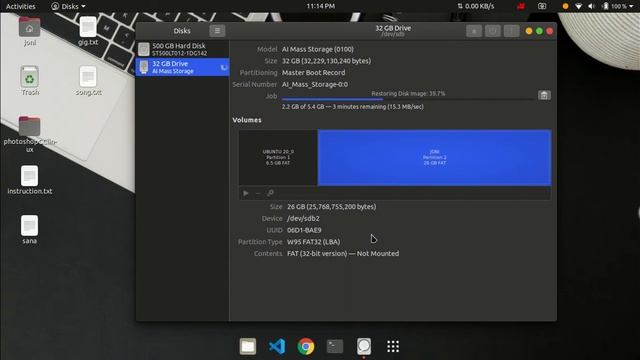The height and width of the screenshot is (360, 640).
Task: Select the instruction.txt file on desktop
Action: [29, 180]
